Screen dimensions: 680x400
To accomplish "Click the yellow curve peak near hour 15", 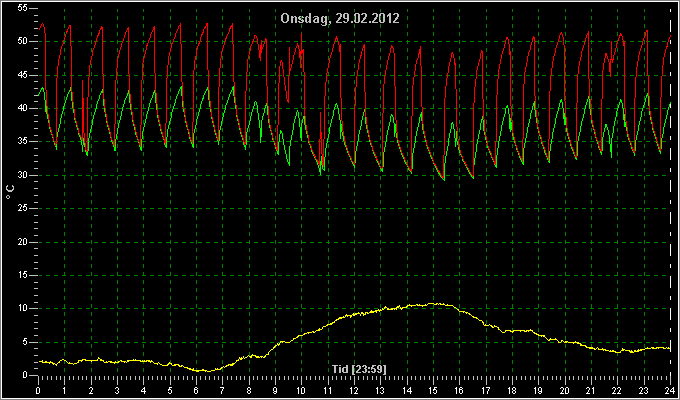I will (432, 304).
